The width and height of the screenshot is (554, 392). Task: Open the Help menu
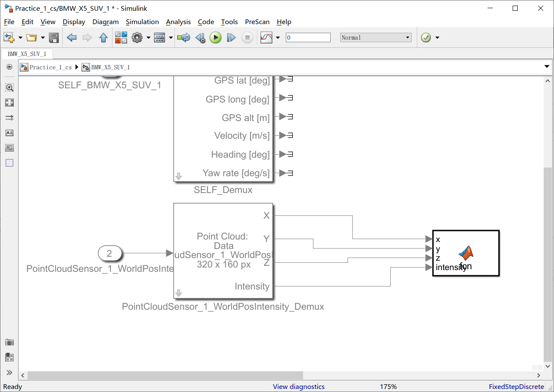[284, 22]
